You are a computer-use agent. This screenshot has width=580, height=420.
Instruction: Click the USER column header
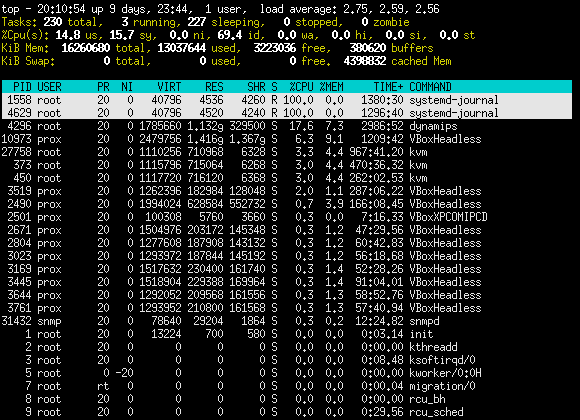49,87
